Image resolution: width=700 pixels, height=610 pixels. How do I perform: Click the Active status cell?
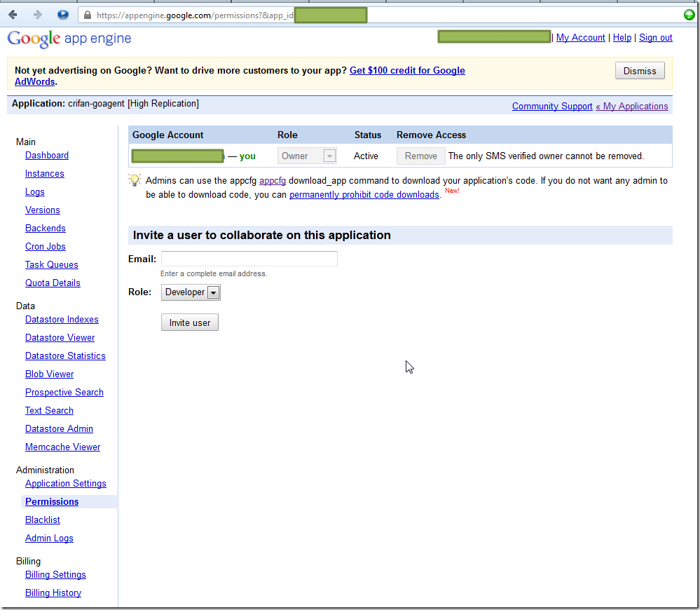pyautogui.click(x=366, y=156)
